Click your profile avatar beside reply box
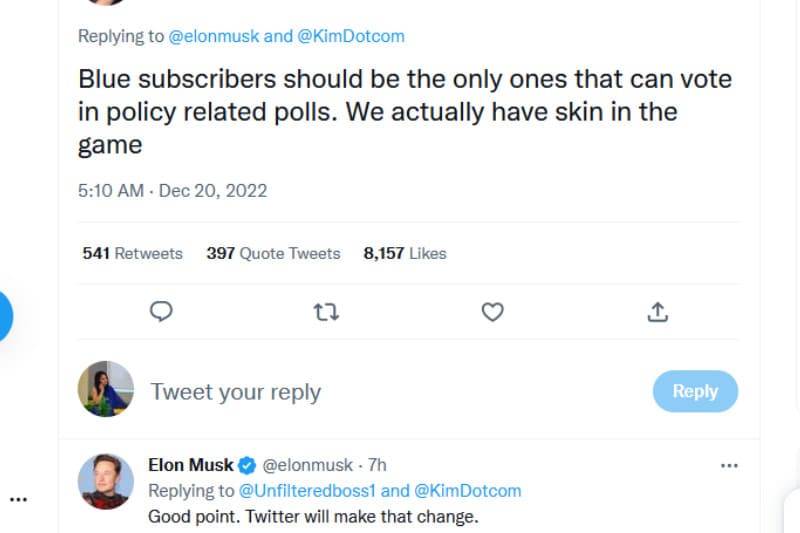The width and height of the screenshot is (800, 533). tap(106, 389)
